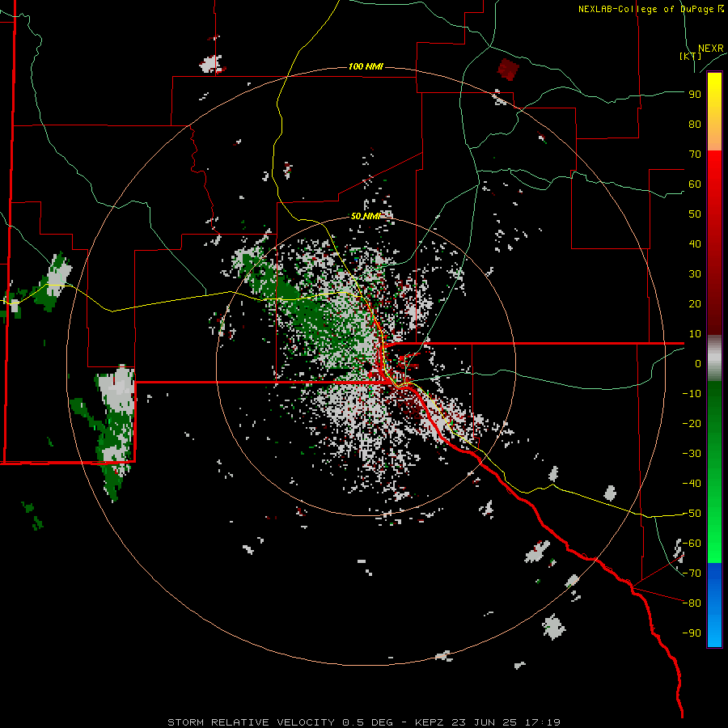Pick the gray zero-velocity segment of the color bar
Viewport: 728px width, 728px height.
pos(714,358)
